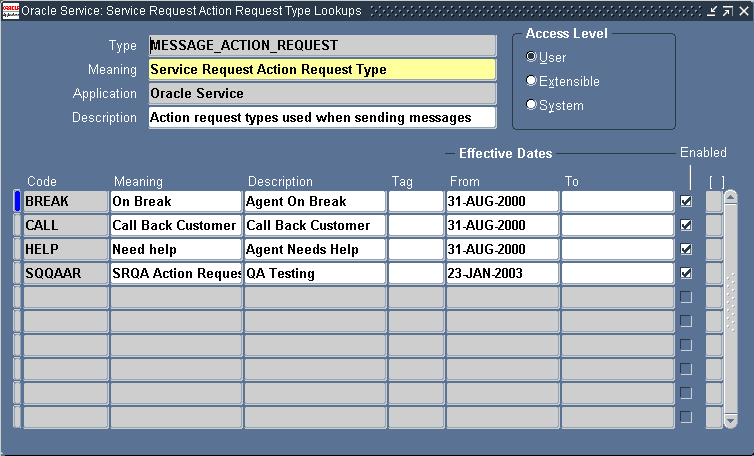Click the descriptive flexfield box of SQQAAR row
The height and width of the screenshot is (456, 754).
tap(714, 273)
